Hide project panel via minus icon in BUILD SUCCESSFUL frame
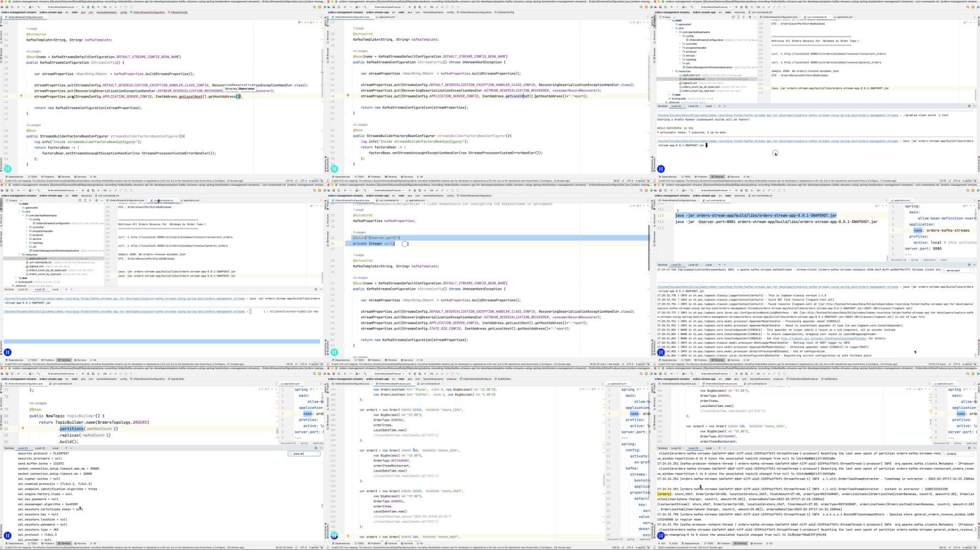The width and height of the screenshot is (980, 550). 755,17
